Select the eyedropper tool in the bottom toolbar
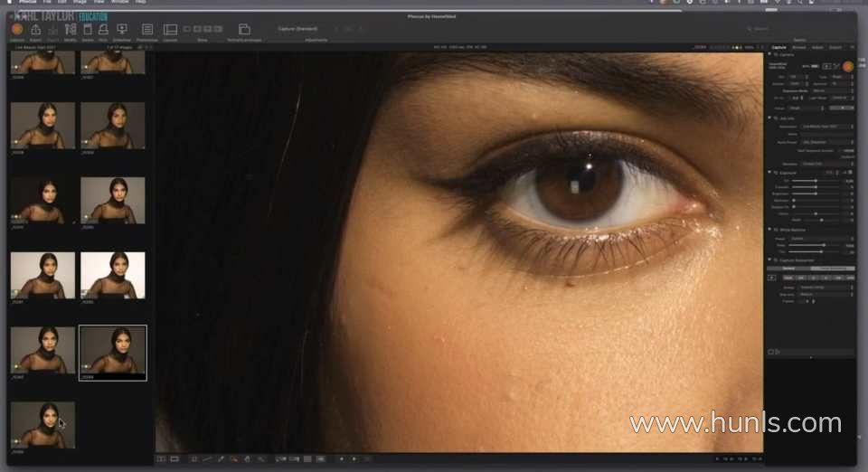868x472 pixels. 221,459
